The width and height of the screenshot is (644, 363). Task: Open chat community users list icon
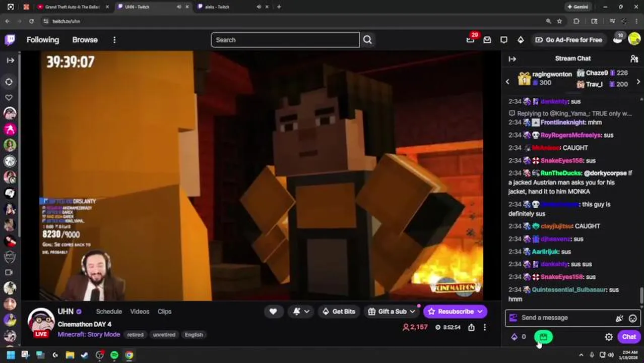(x=634, y=59)
